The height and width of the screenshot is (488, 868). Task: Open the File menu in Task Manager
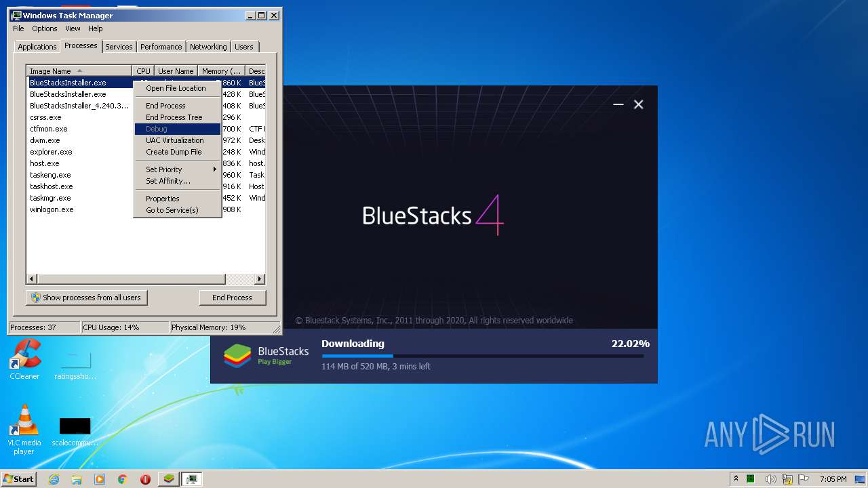pos(18,28)
